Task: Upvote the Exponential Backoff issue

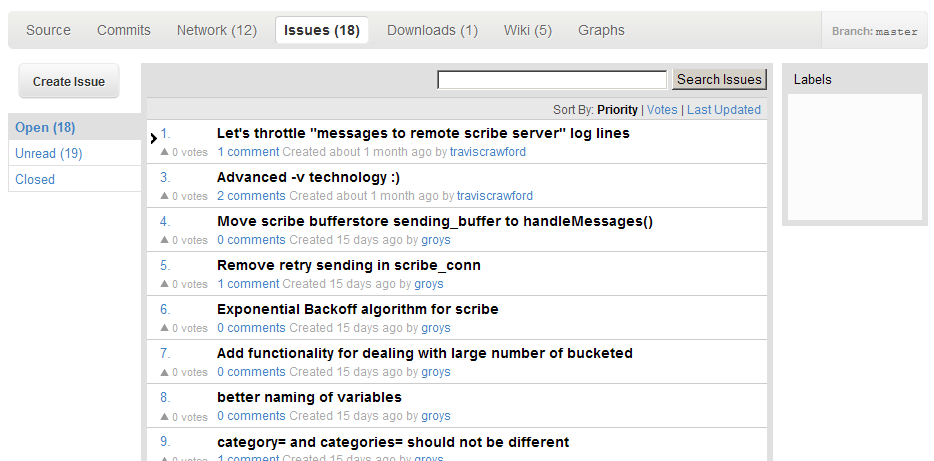Action: coord(165,329)
